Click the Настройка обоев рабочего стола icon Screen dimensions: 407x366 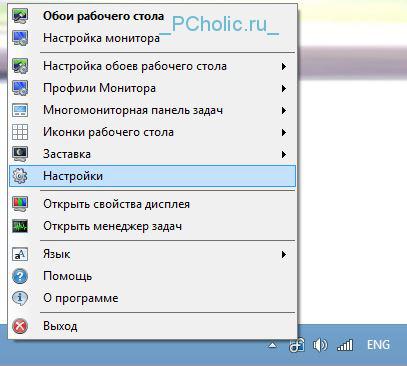(20, 66)
